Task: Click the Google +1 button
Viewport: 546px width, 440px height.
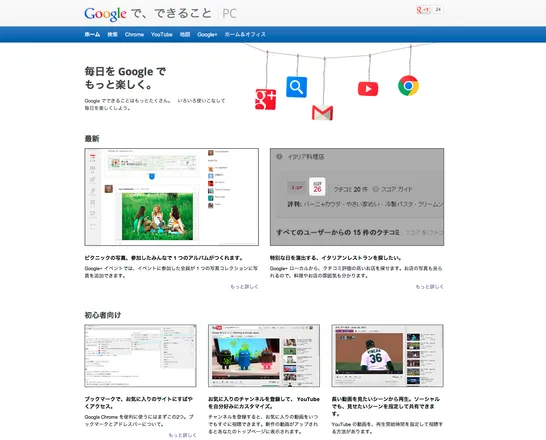Action: tap(423, 10)
